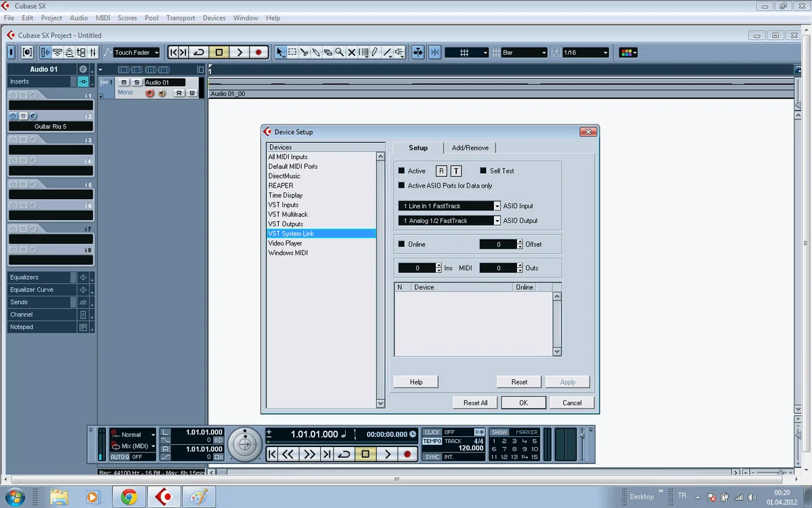Select VST Multitrack in Devices list

(x=321, y=214)
